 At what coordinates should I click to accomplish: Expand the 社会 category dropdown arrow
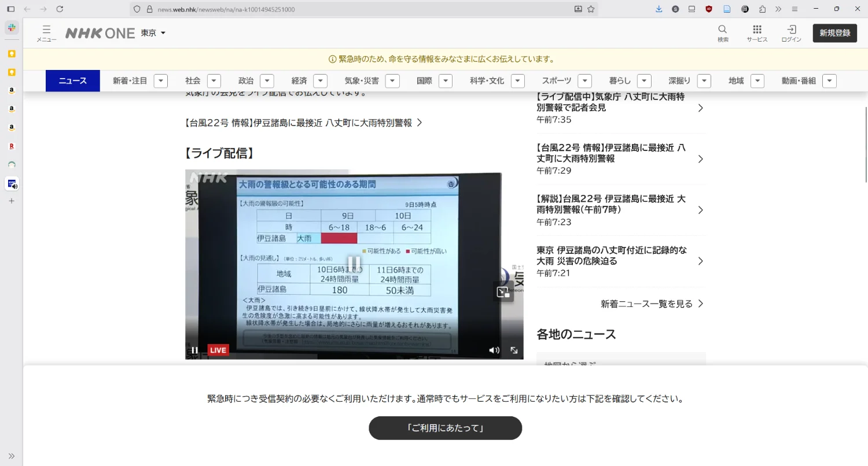click(x=214, y=81)
